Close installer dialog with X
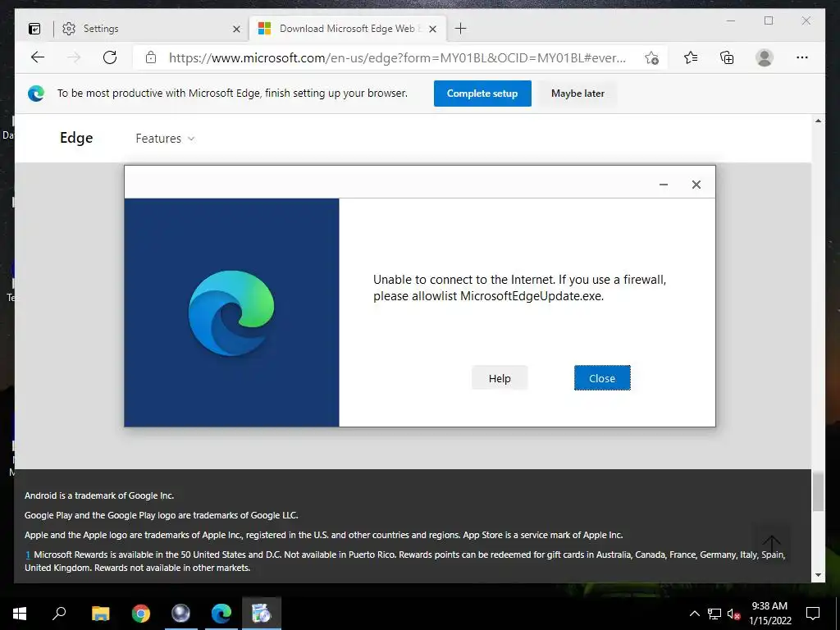 click(x=696, y=185)
